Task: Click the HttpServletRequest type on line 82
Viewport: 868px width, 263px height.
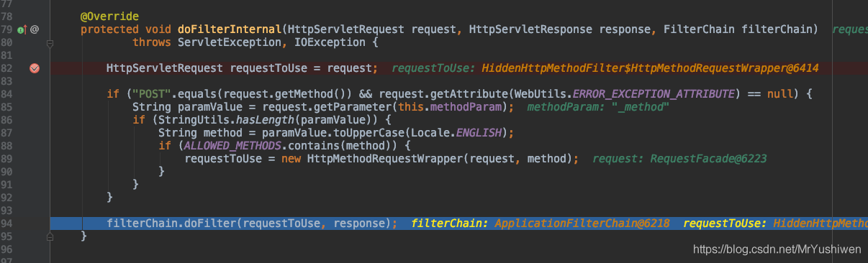Action: tap(165, 68)
